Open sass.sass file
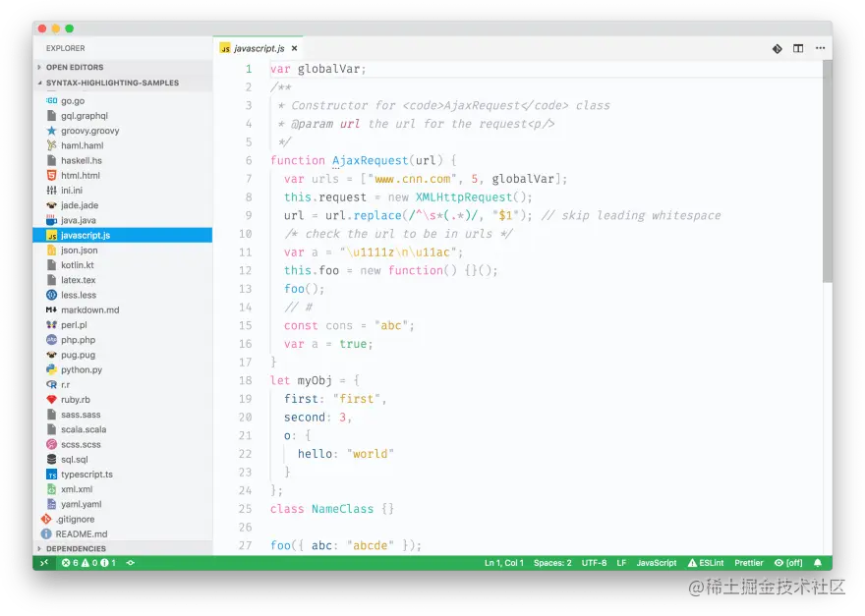This screenshot has height=616, width=865. (x=123, y=415)
